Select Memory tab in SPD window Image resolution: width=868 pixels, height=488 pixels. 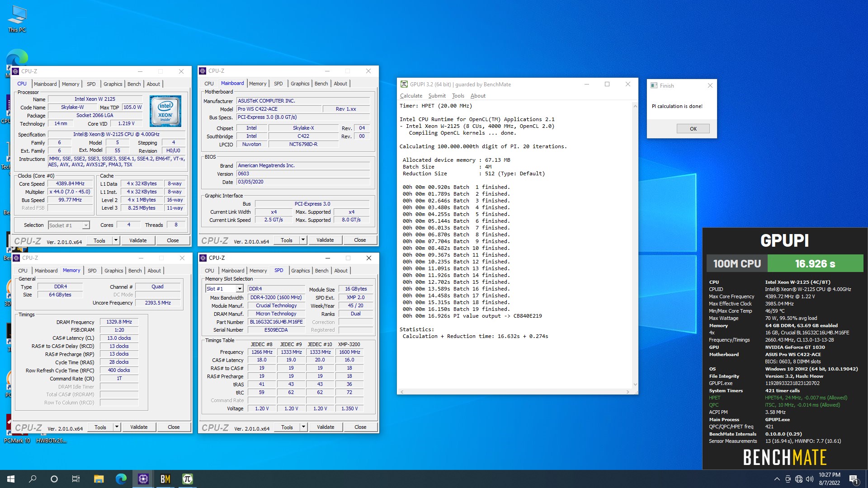pyautogui.click(x=258, y=271)
